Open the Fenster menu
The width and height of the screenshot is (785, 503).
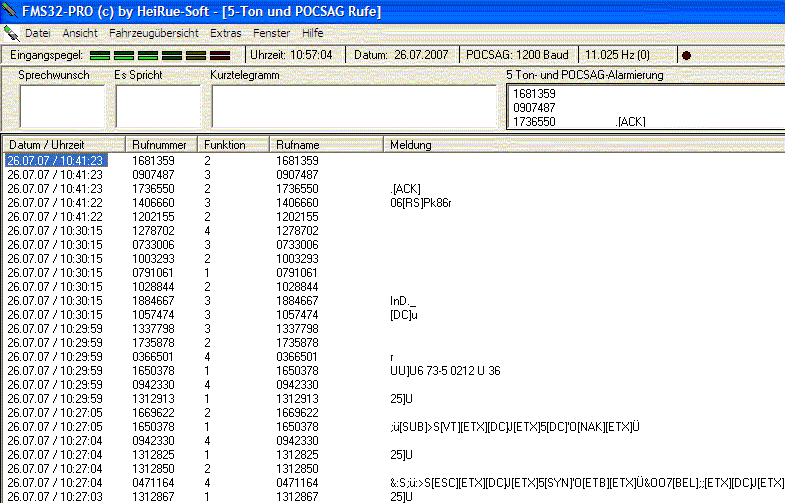(x=272, y=33)
